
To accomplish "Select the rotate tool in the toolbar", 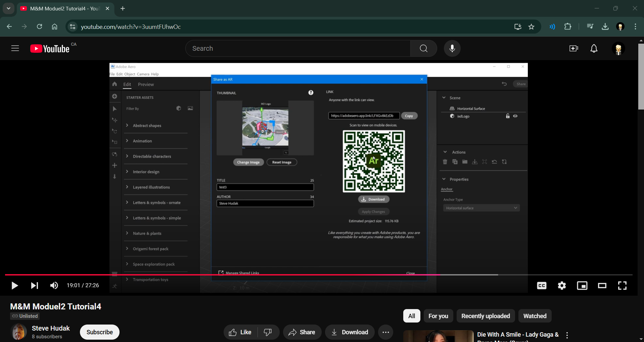I will (x=114, y=131).
